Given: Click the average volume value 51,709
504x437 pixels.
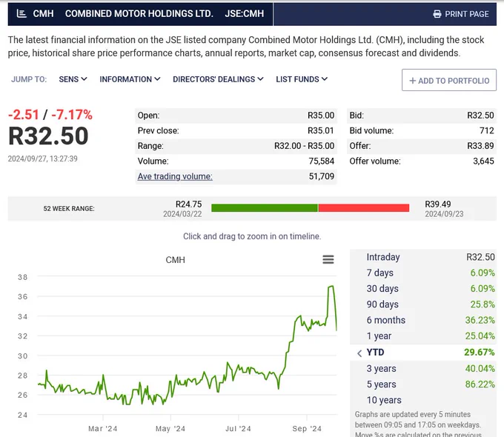Looking at the screenshot, I should pyautogui.click(x=322, y=176).
